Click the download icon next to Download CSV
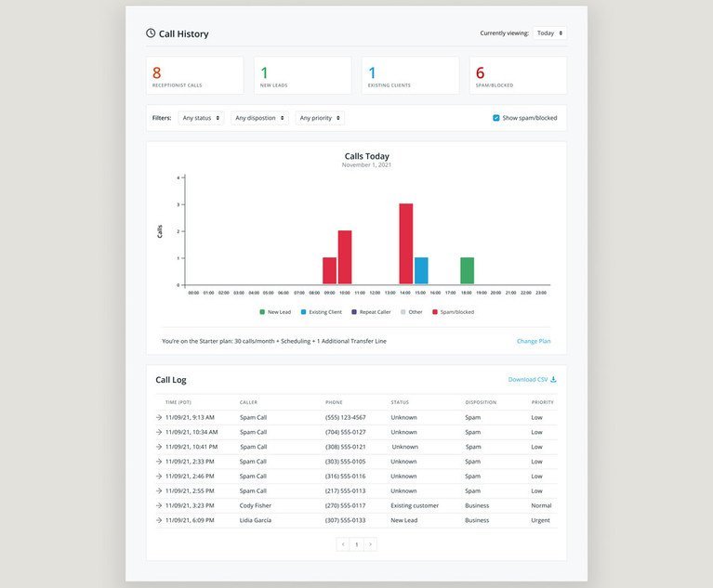Screen dimensions: 713x588 coord(553,379)
